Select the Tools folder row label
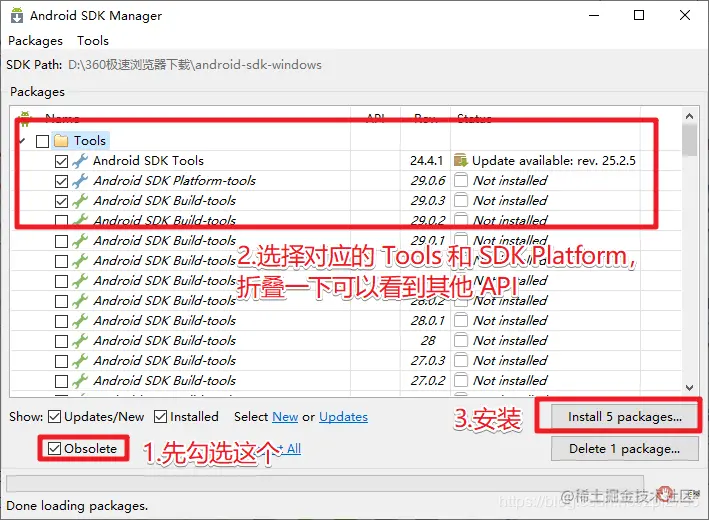 (x=90, y=141)
